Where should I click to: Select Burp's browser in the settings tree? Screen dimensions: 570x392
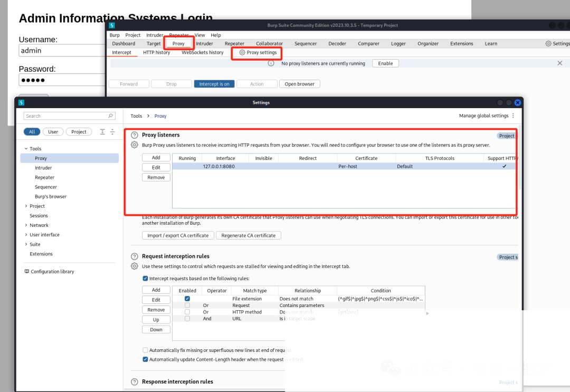coord(51,197)
